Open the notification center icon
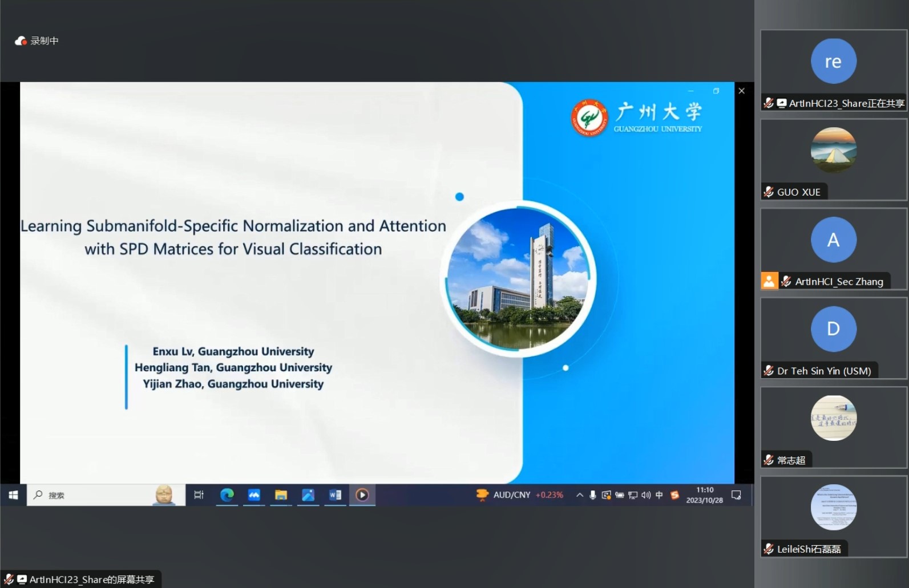This screenshot has height=588, width=909. click(736, 495)
